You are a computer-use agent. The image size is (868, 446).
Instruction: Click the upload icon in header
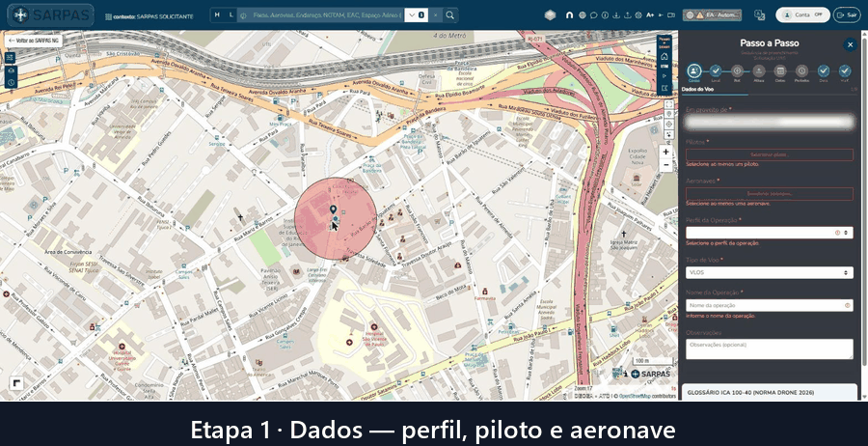[x=627, y=15]
